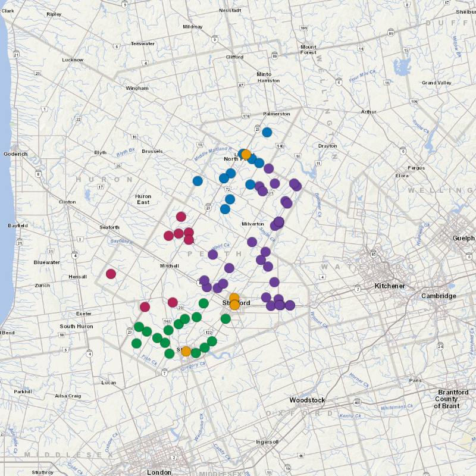The height and width of the screenshot is (476, 476).
Task: Click the Milverton town label
Action: click(x=252, y=224)
